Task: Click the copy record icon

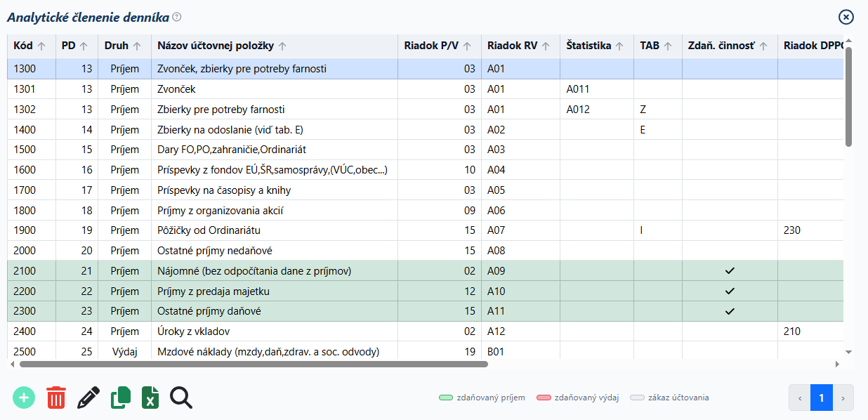Action: 121,398
